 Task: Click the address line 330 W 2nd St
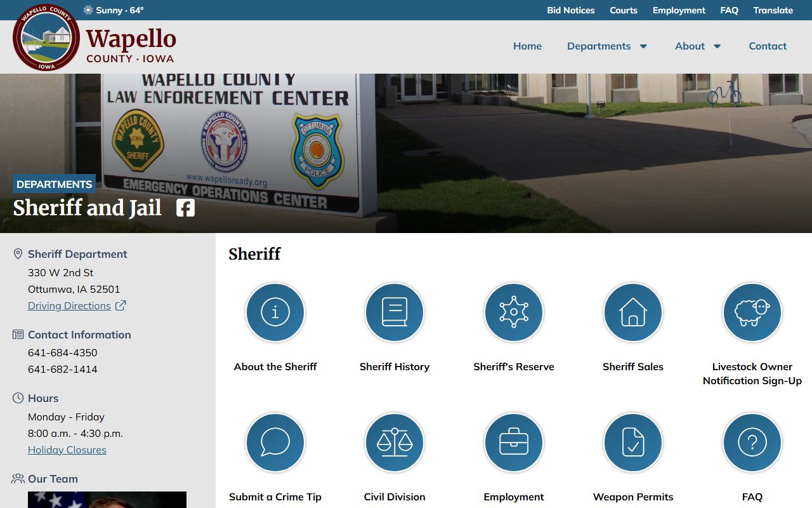tap(61, 272)
